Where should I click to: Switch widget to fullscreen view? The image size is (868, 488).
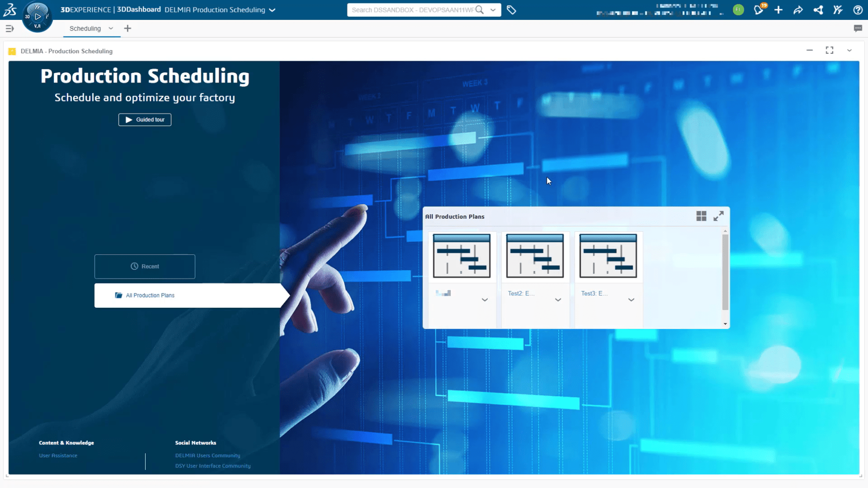click(x=830, y=51)
